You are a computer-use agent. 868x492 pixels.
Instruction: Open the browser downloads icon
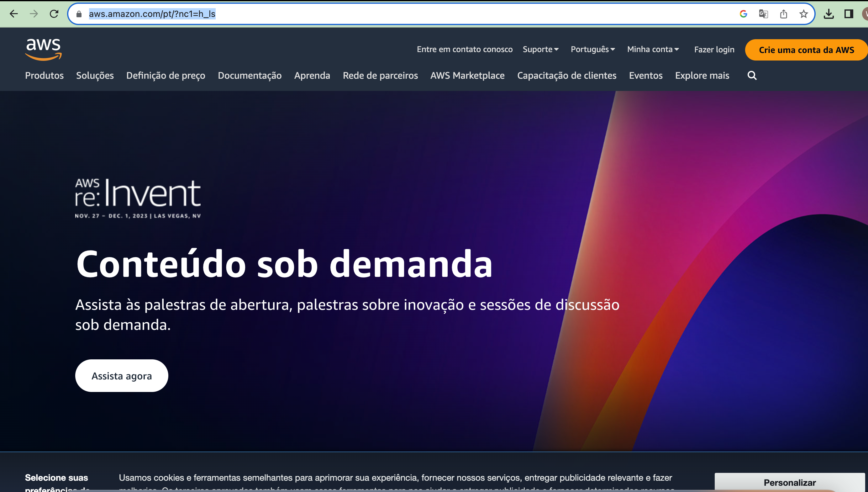point(829,14)
